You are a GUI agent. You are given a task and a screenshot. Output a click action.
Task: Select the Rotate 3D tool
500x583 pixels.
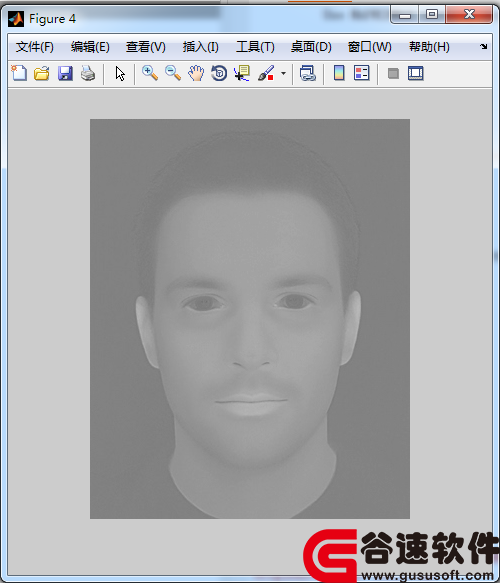coord(219,73)
